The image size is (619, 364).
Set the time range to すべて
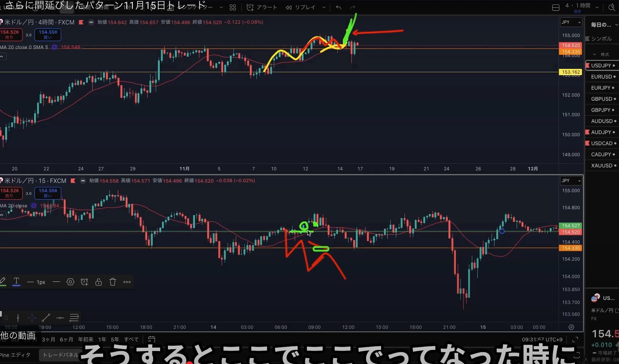pyautogui.click(x=131, y=340)
